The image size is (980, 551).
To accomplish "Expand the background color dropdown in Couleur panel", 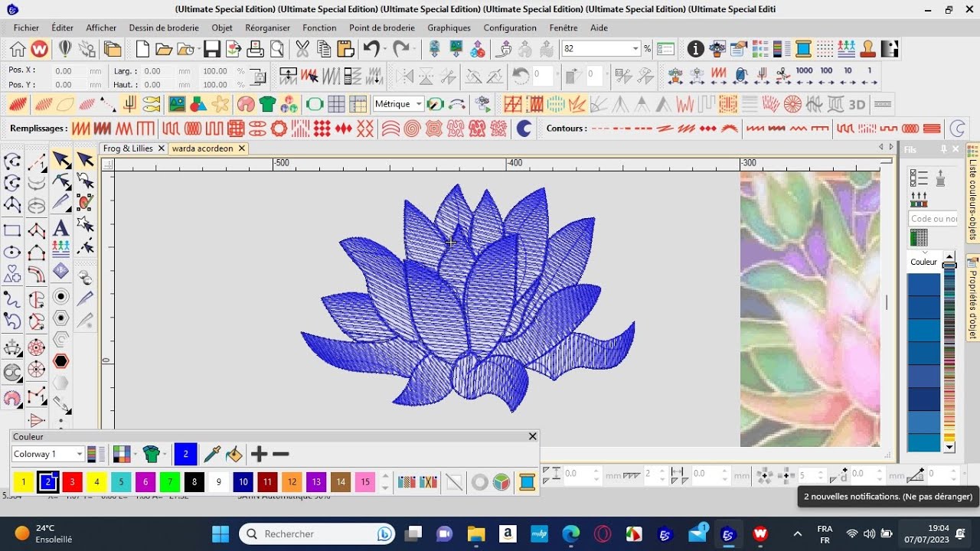I will tap(134, 455).
